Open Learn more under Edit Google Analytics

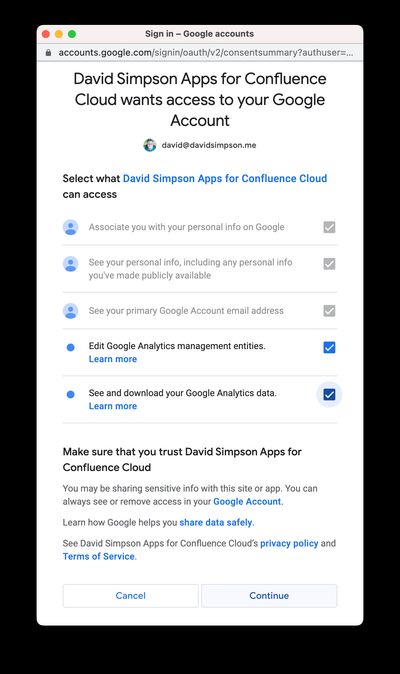[x=113, y=359]
